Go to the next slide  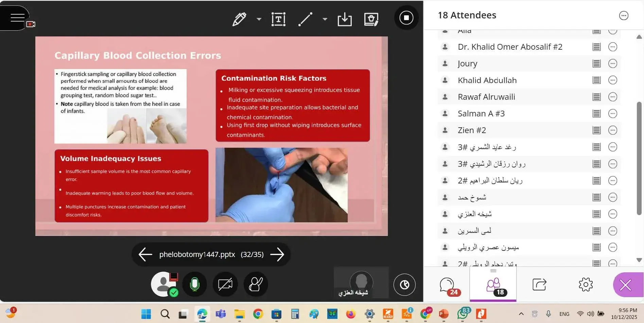[x=277, y=255]
